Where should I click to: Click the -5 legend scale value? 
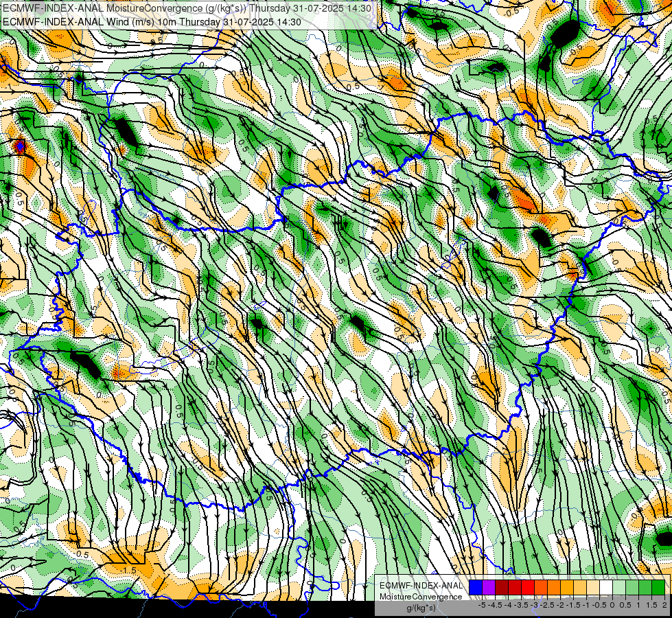click(x=482, y=605)
